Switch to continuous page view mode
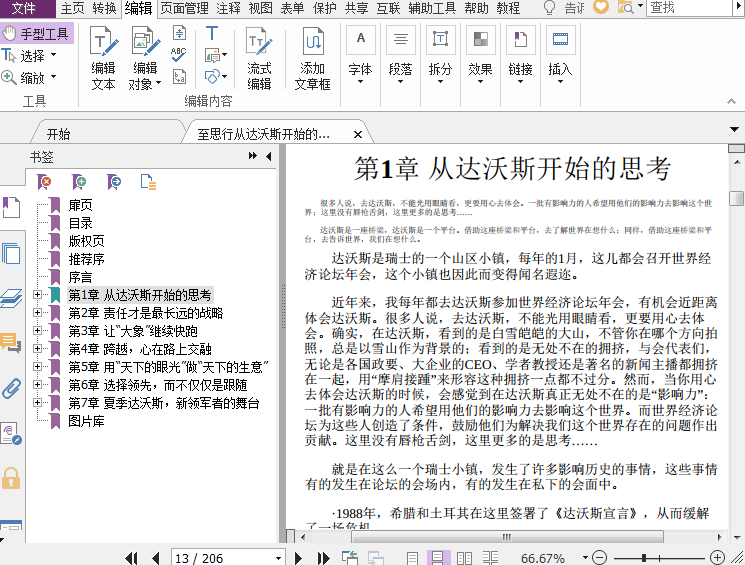745x565 pixels. (439, 557)
